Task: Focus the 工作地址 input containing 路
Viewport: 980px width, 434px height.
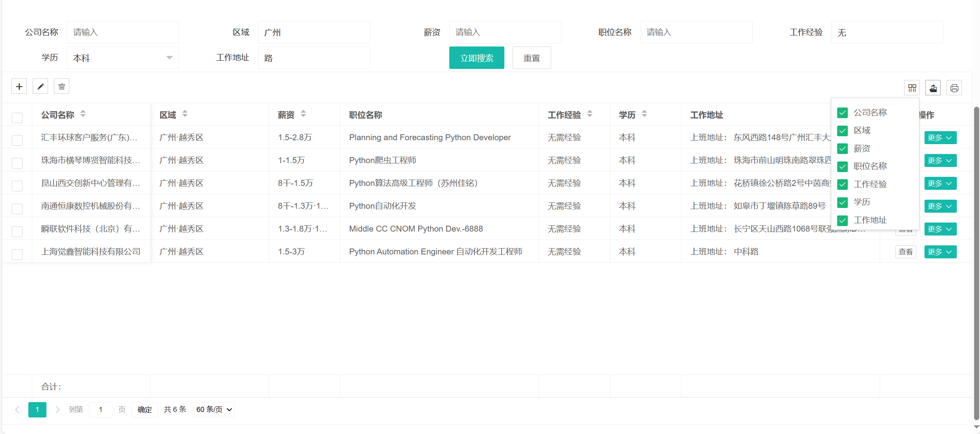Action: point(314,58)
